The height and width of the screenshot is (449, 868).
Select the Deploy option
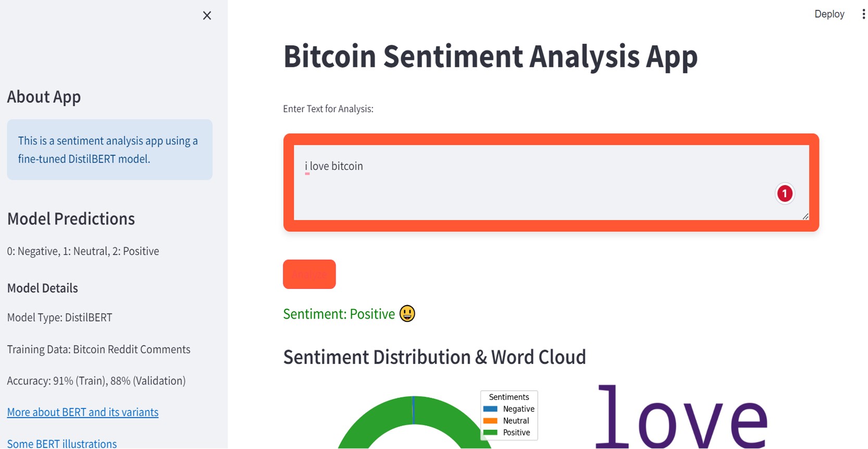pos(829,14)
